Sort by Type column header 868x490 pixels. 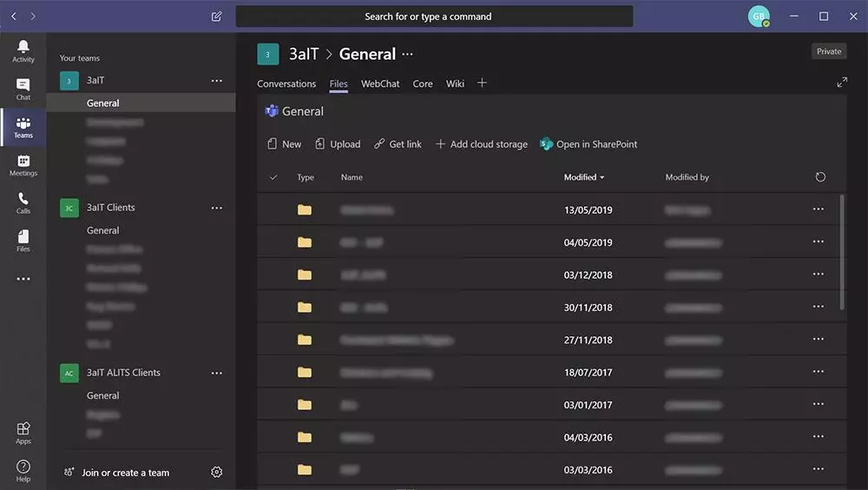click(305, 177)
